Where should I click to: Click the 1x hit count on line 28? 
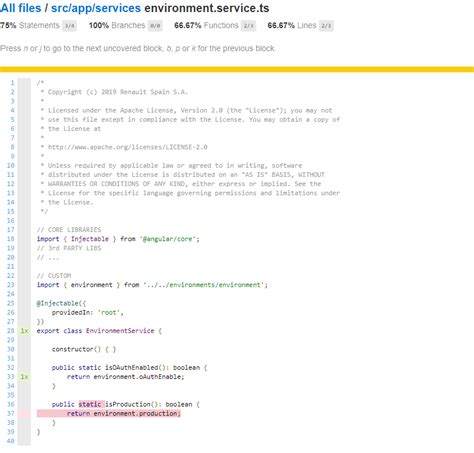24,331
